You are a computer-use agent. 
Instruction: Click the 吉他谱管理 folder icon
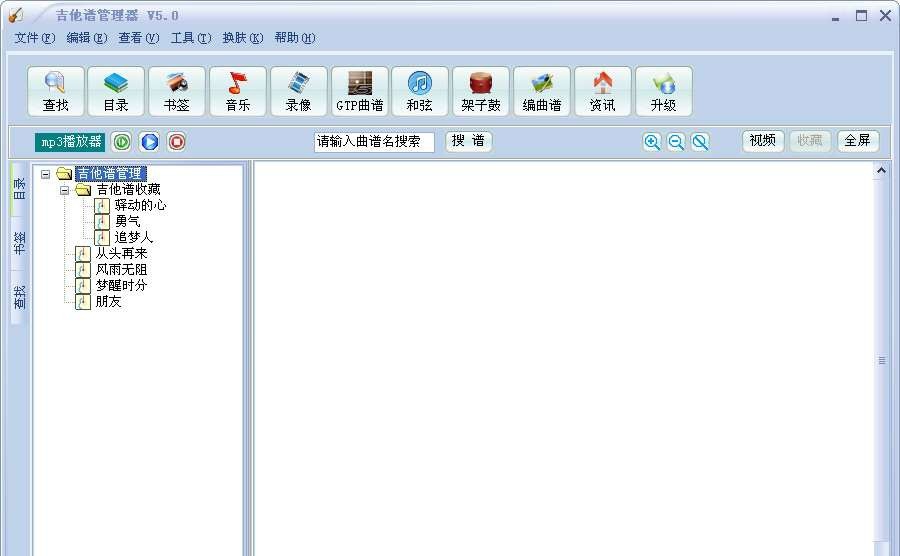point(64,174)
